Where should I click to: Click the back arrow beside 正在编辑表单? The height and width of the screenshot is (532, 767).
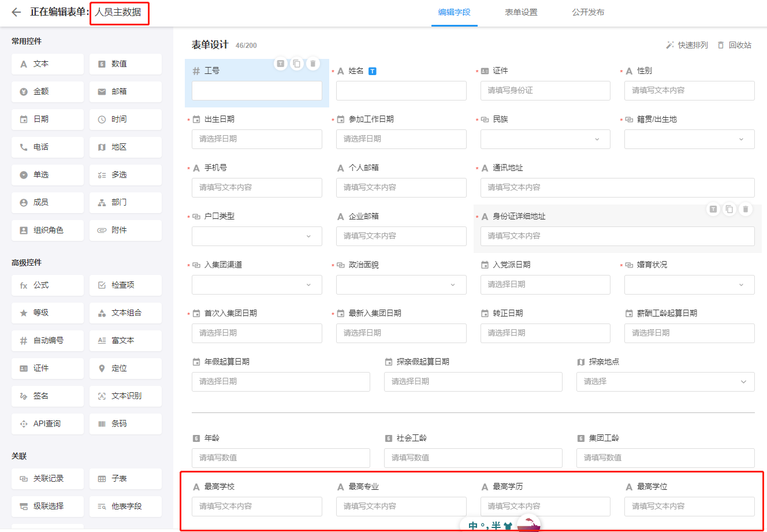click(16, 12)
